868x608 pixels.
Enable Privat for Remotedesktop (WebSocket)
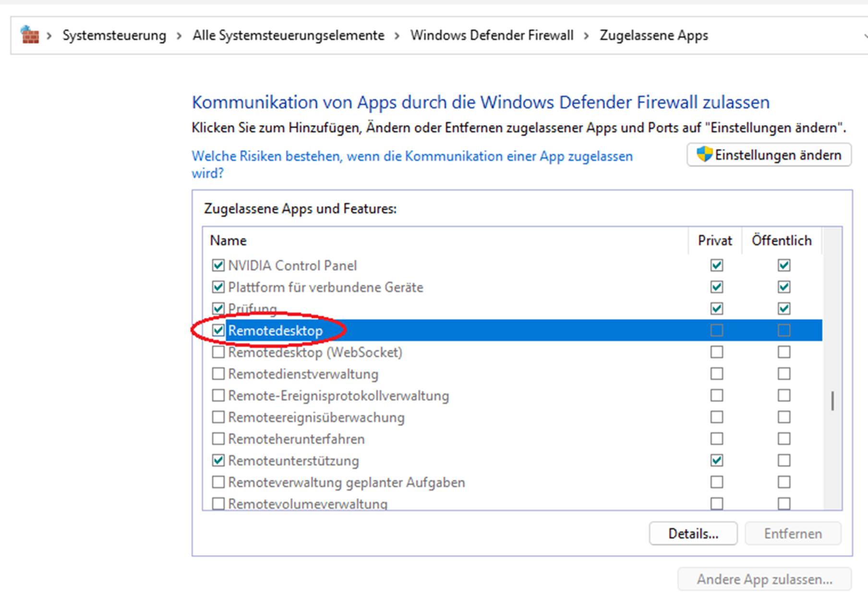click(x=717, y=352)
